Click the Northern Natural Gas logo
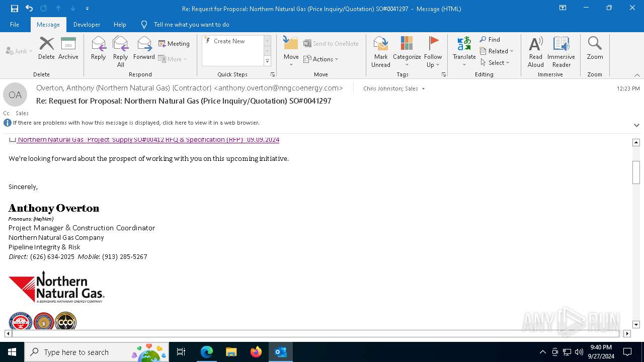This screenshot has height=362, width=644. pos(56,287)
